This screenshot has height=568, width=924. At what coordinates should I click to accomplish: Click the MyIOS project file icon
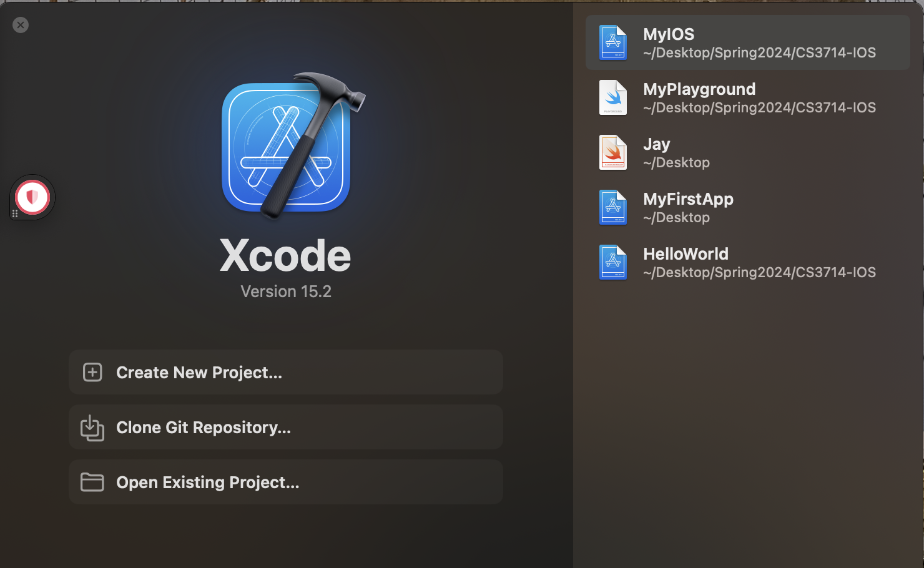pyautogui.click(x=613, y=42)
